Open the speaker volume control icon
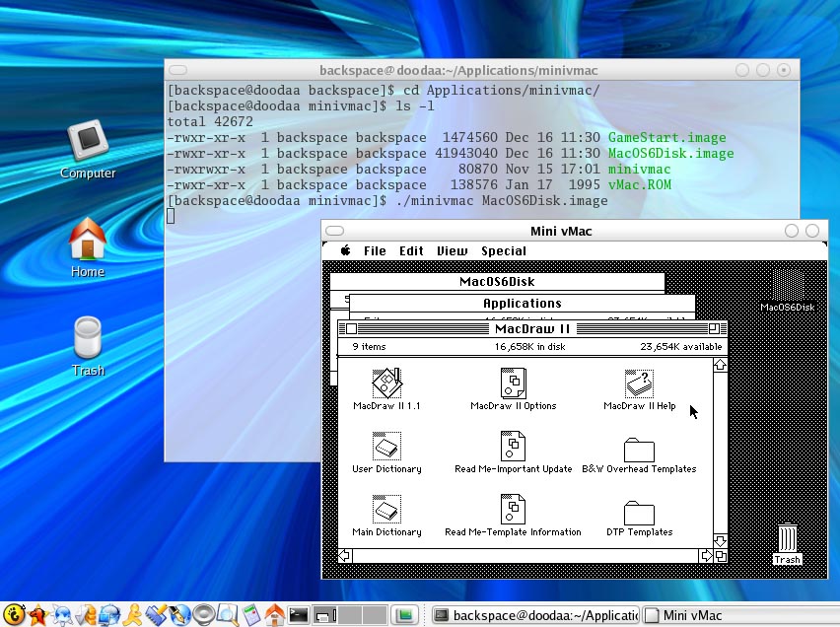 click(203, 614)
